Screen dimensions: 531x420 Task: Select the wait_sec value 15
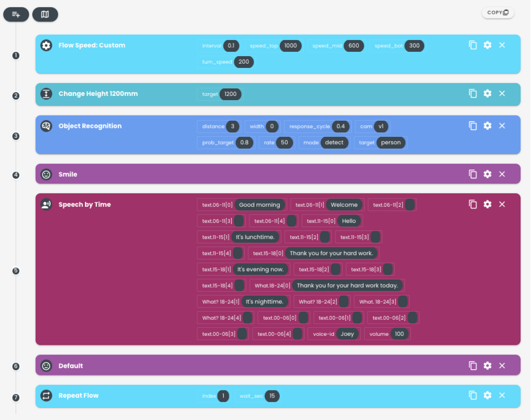[272, 396]
